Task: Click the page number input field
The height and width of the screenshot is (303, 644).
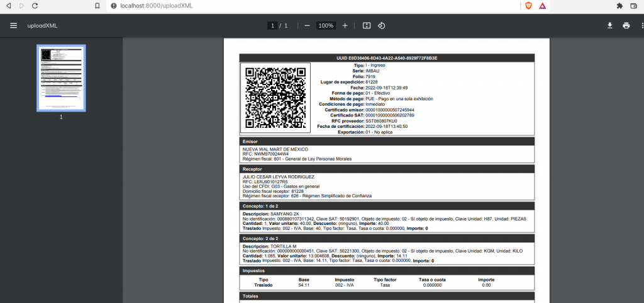Action: pos(272,26)
